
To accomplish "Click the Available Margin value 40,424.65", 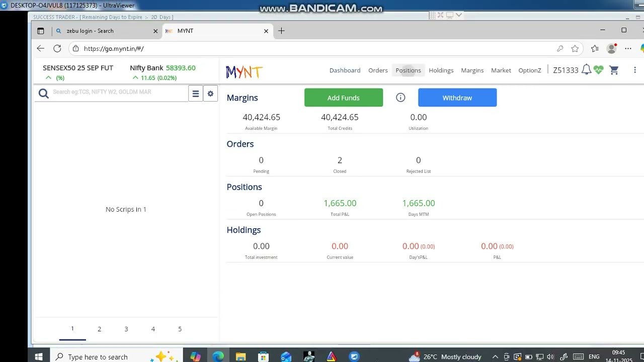I will pyautogui.click(x=261, y=117).
